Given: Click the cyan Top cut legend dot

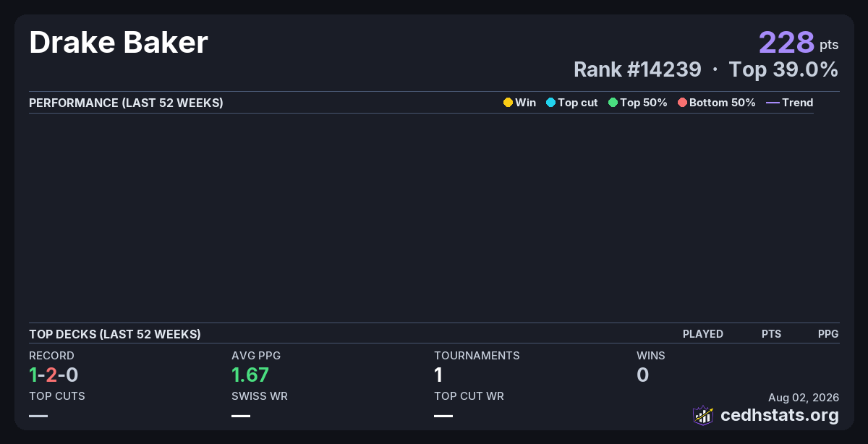Looking at the screenshot, I should coord(550,103).
